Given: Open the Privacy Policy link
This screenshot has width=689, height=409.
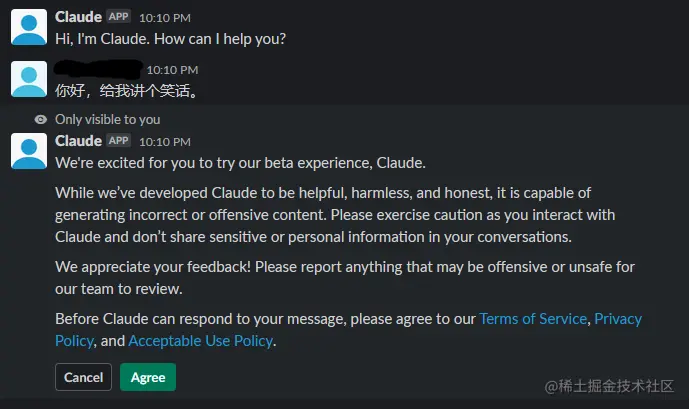Looking at the screenshot, I should tap(620, 319).
